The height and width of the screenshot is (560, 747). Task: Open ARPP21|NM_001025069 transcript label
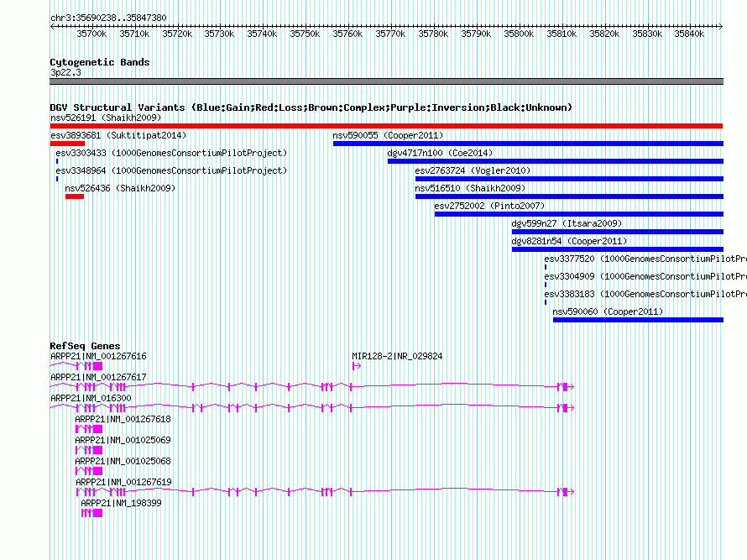click(123, 440)
